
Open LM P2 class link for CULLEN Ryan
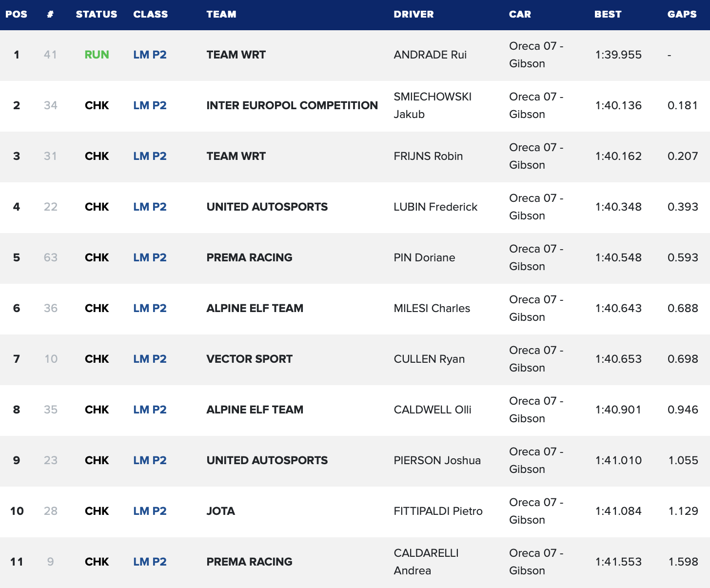[150, 359]
